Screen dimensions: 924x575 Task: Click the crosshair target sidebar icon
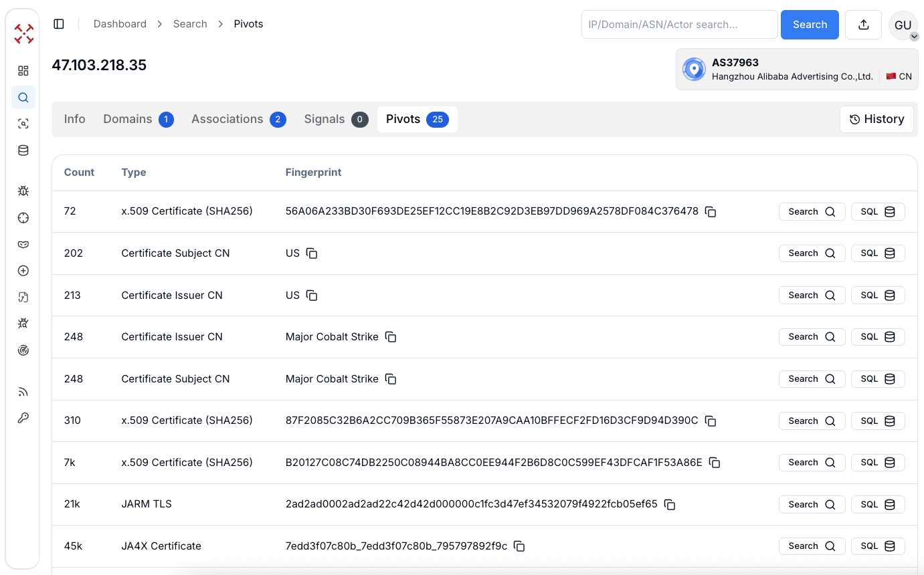(x=23, y=218)
